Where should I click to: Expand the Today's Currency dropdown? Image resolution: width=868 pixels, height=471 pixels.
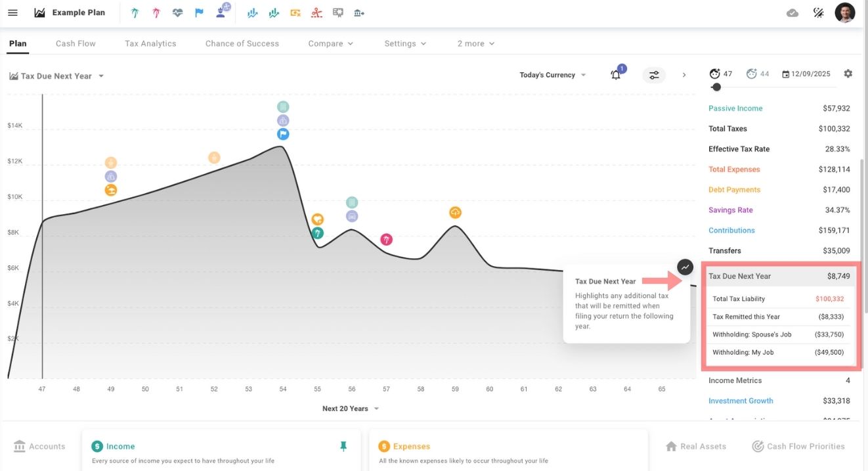point(552,75)
